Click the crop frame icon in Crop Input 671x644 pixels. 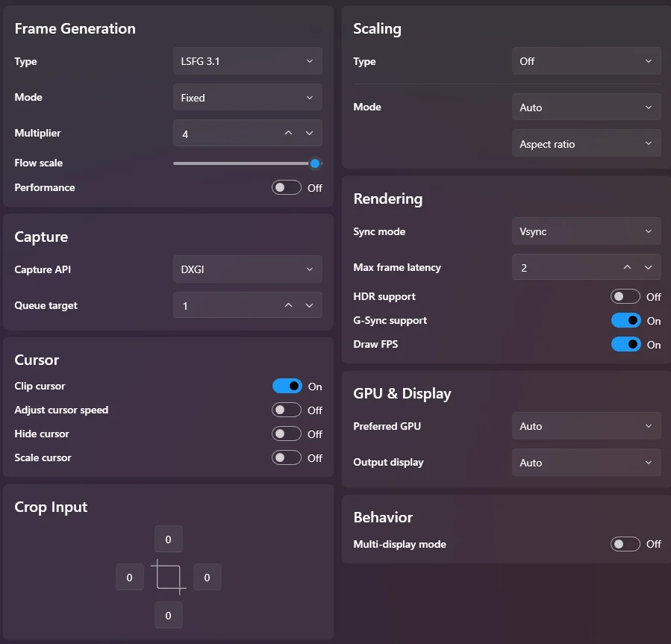(168, 577)
